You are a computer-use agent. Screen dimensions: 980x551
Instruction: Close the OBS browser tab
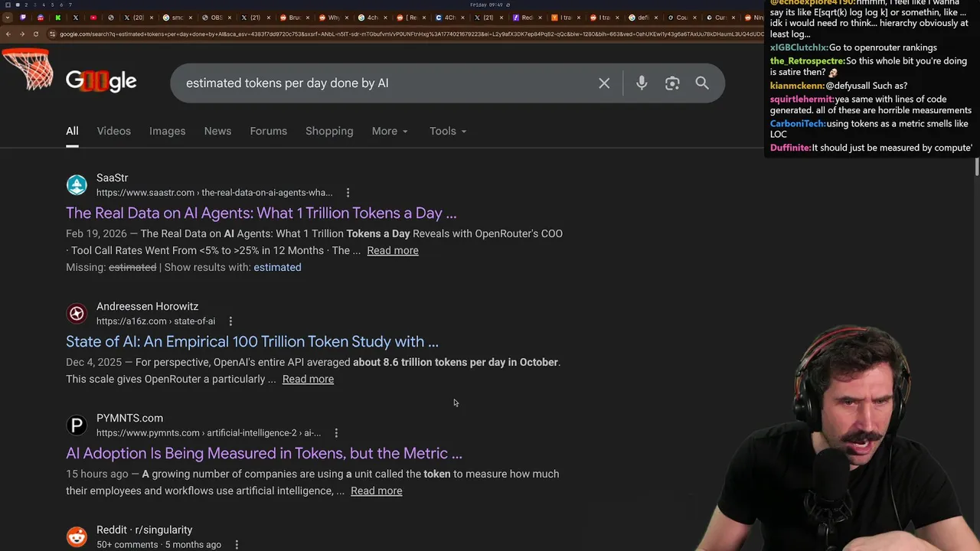coord(230,18)
